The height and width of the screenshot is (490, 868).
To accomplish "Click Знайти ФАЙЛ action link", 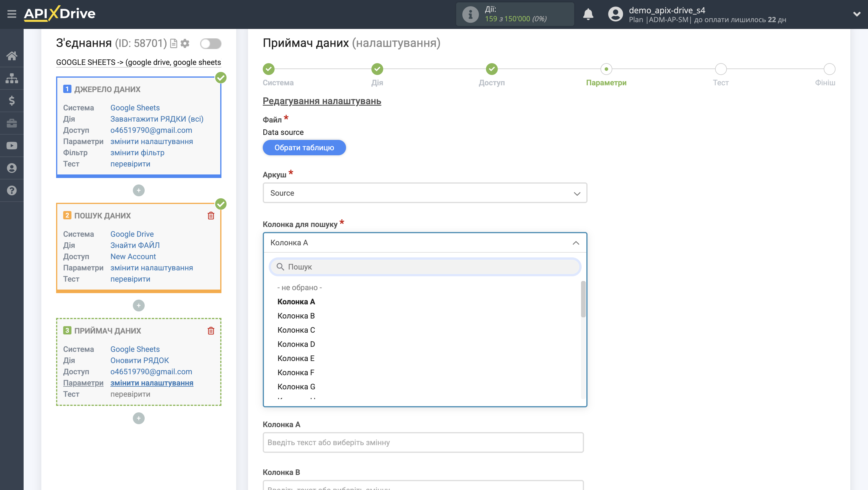I will coord(135,245).
